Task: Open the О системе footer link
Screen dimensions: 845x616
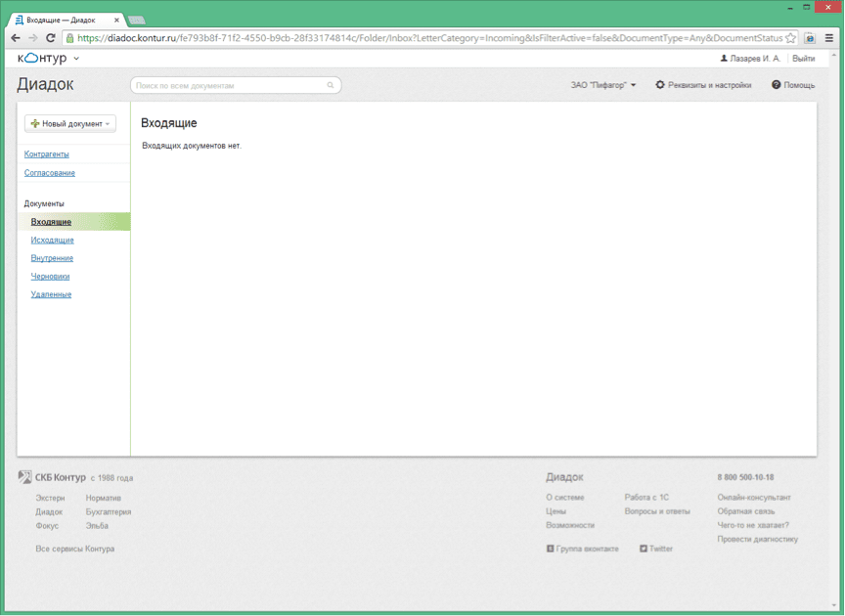Action: tap(564, 498)
